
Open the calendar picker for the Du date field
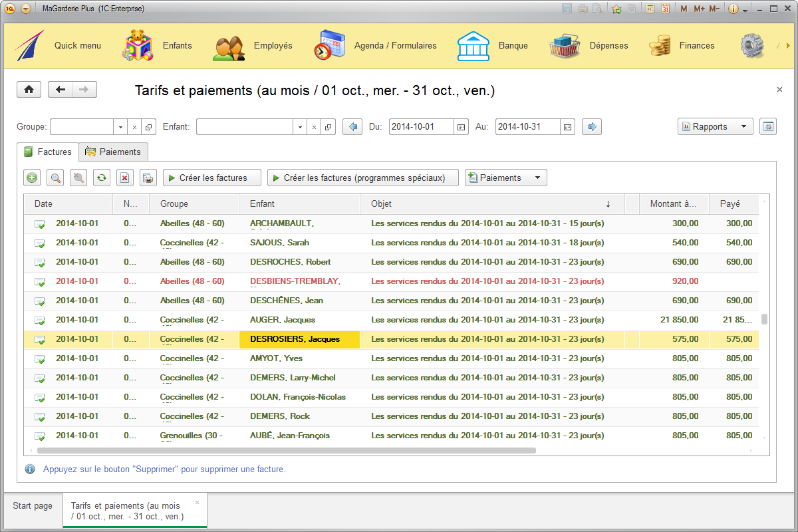click(x=461, y=126)
